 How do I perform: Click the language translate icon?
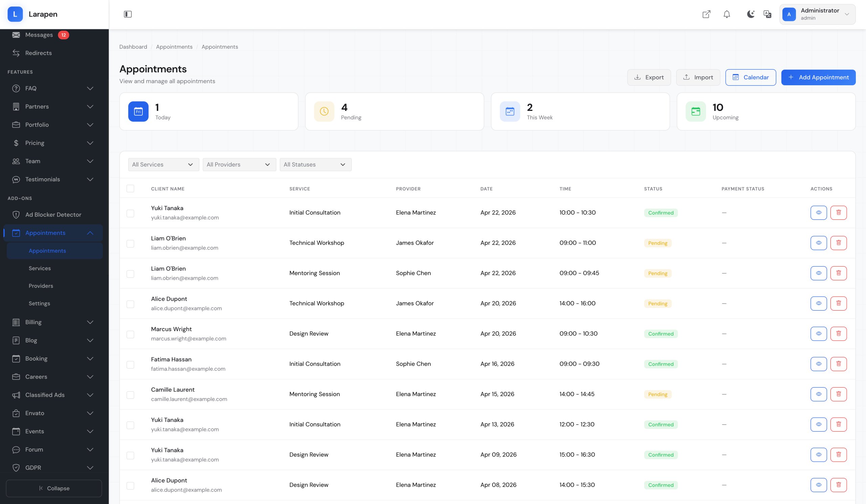pyautogui.click(x=767, y=14)
